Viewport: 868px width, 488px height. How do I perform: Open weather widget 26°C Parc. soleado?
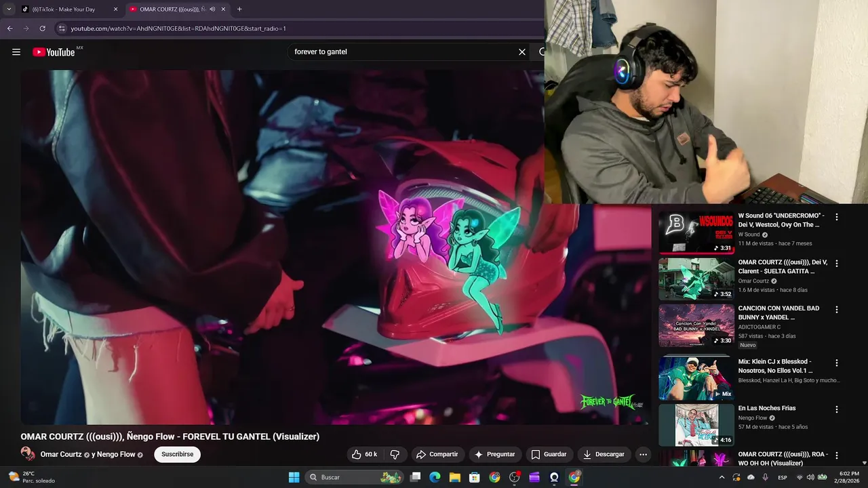coord(32,477)
